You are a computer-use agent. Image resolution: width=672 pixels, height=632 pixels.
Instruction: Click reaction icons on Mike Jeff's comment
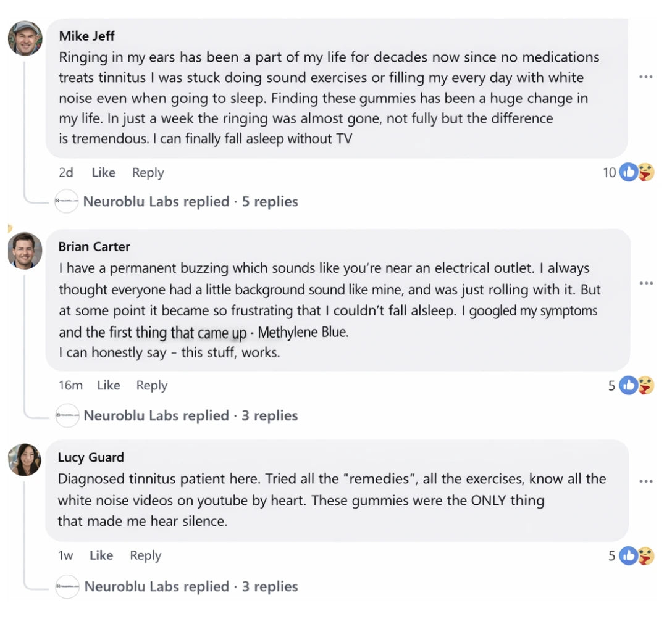[x=637, y=172]
